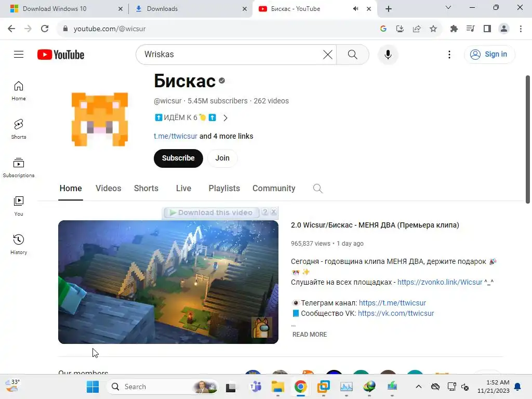Viewport: 532px width, 399px height.
Task: Click the magnifier search button
Action: click(353, 54)
